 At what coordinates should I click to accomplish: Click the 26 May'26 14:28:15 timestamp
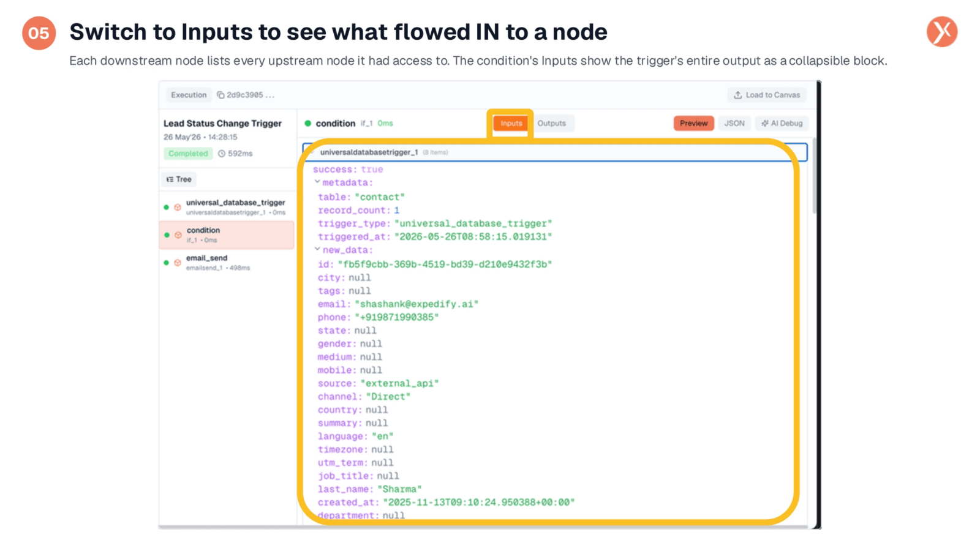click(200, 137)
